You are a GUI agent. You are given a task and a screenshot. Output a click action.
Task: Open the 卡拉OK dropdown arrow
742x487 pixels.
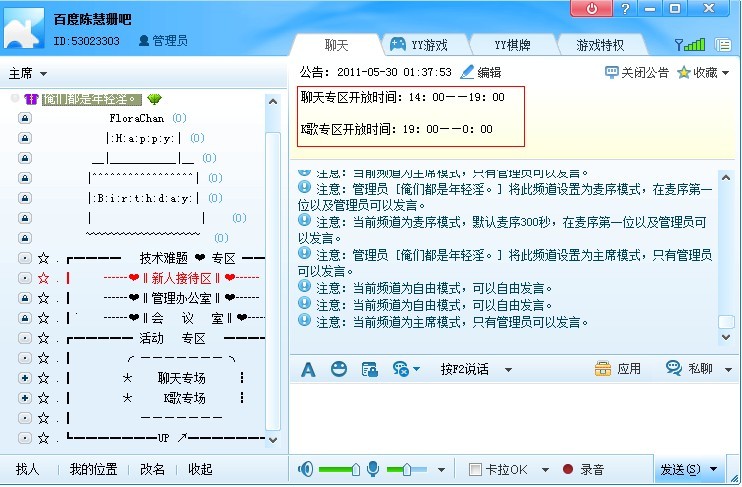(x=545, y=469)
